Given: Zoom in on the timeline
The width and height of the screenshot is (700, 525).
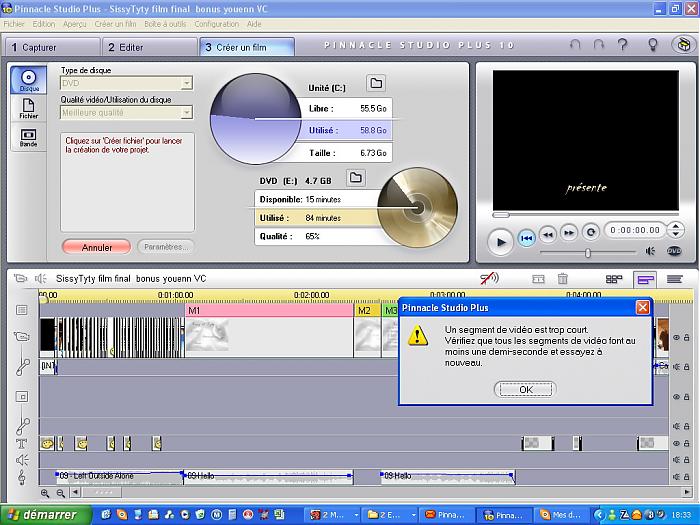Looking at the screenshot, I should point(45,493).
